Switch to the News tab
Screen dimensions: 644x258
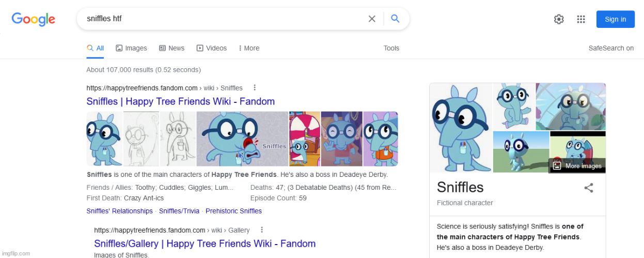click(x=171, y=48)
